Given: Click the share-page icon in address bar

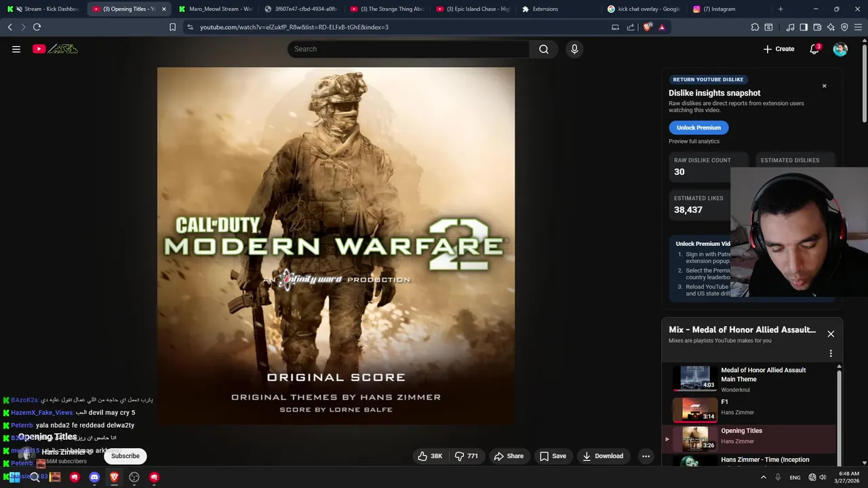Looking at the screenshot, I should coord(631,27).
